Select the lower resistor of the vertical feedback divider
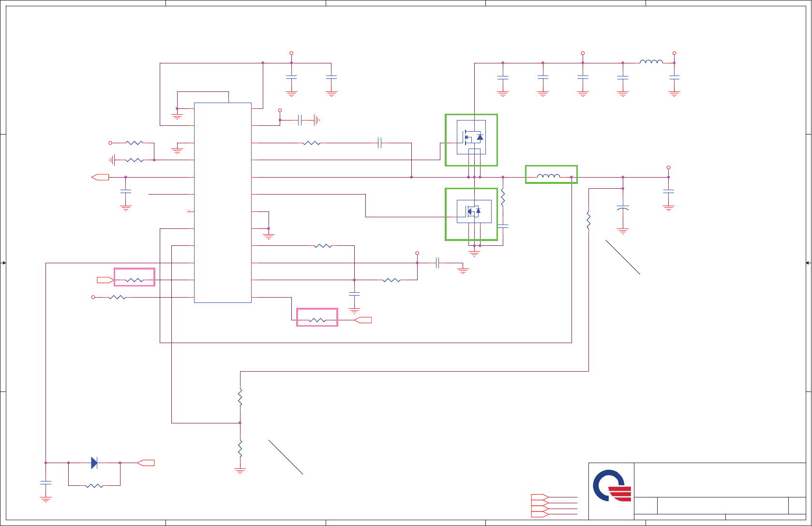The height and width of the screenshot is (526, 812). 240,449
